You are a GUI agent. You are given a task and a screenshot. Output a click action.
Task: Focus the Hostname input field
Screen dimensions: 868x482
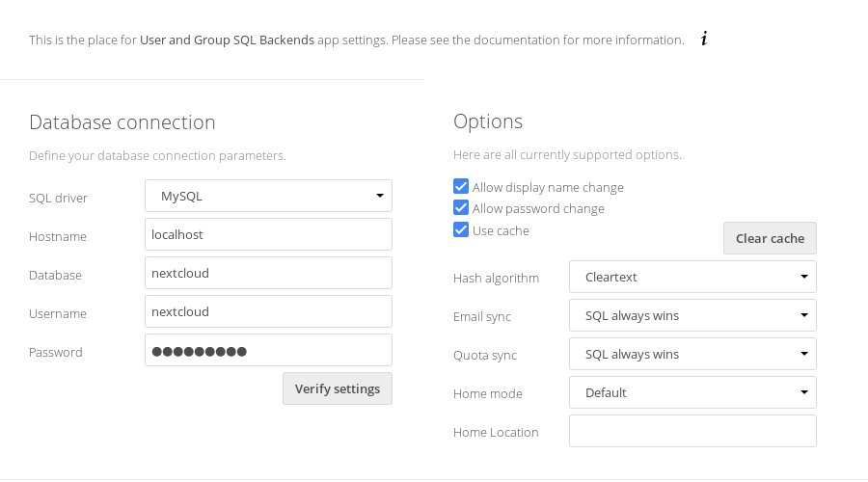[x=268, y=234]
